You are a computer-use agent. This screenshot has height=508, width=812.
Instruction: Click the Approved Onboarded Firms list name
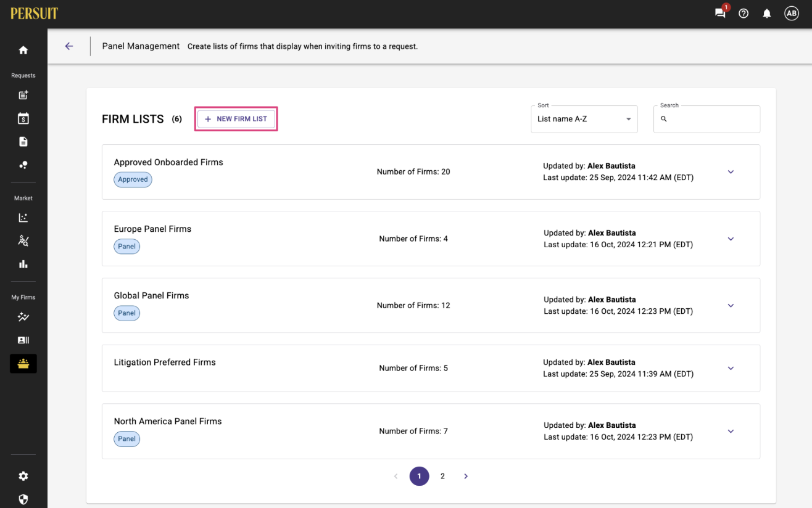pyautogui.click(x=168, y=162)
